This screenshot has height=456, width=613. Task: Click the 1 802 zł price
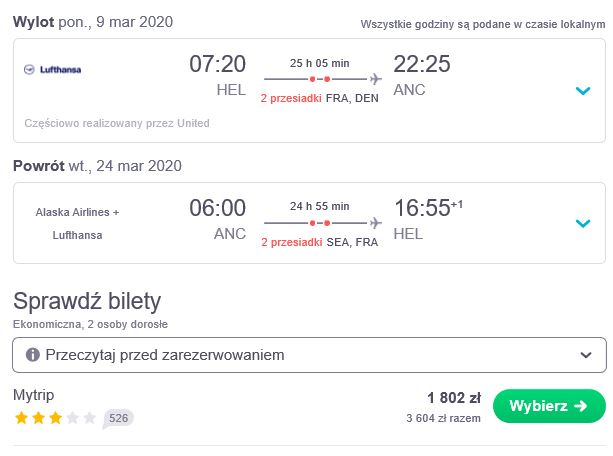(x=454, y=398)
